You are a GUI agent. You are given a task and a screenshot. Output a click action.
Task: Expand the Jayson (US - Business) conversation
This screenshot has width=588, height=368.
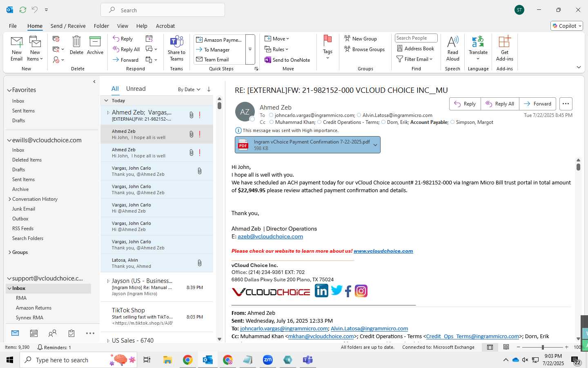click(108, 281)
